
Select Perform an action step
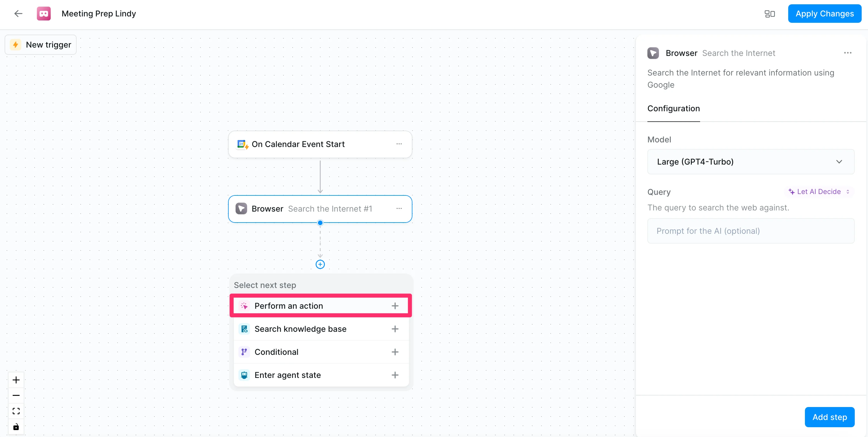[x=321, y=306]
